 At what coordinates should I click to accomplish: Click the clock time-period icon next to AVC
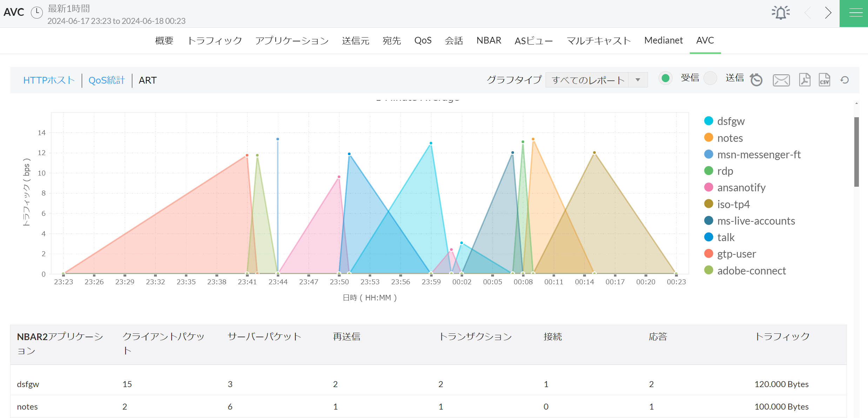tap(37, 12)
